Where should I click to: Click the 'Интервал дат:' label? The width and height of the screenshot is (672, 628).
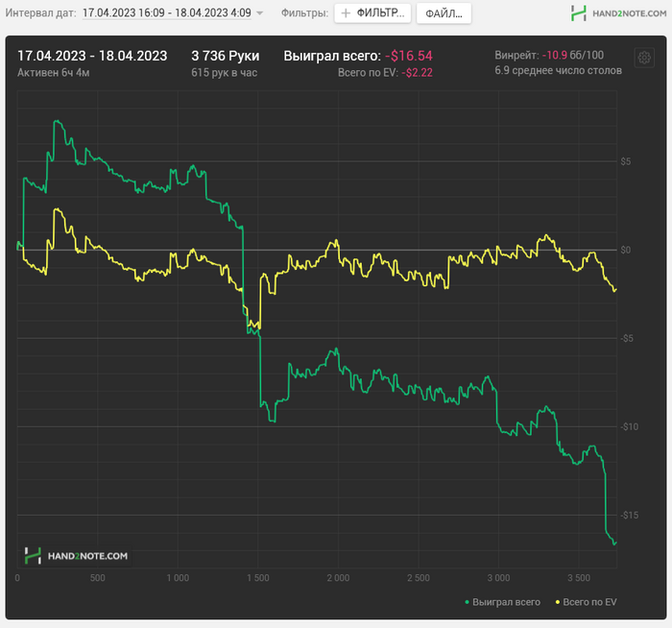click(x=40, y=12)
